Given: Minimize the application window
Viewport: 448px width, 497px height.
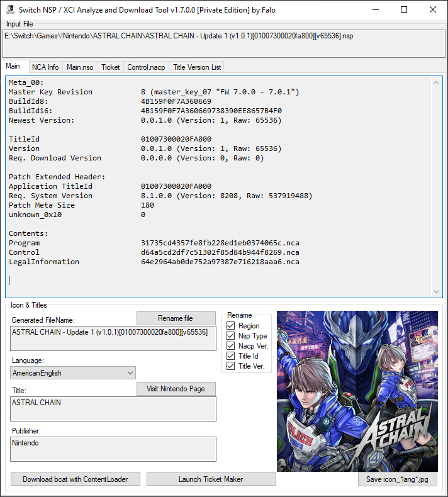Looking at the screenshot, I should point(376,9).
